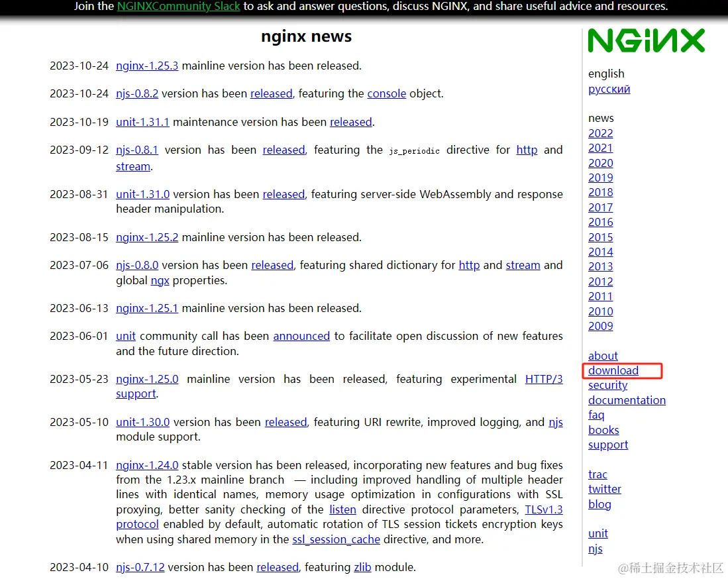Open the unit link in sidebar
This screenshot has width=728, height=579.
598,534
